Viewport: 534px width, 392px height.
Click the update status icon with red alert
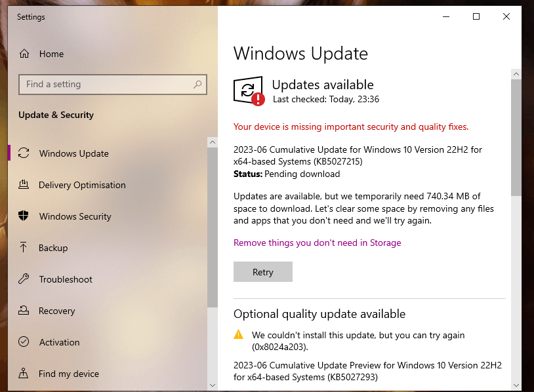pyautogui.click(x=249, y=91)
